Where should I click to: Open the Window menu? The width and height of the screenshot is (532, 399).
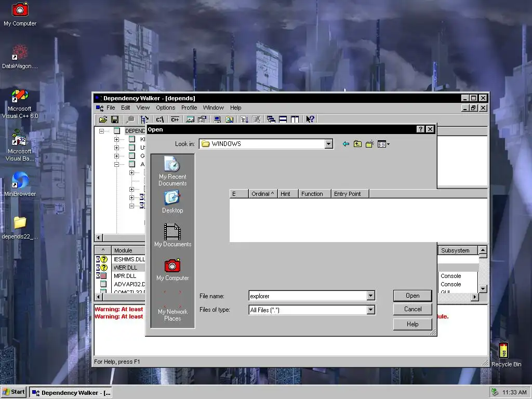point(213,108)
